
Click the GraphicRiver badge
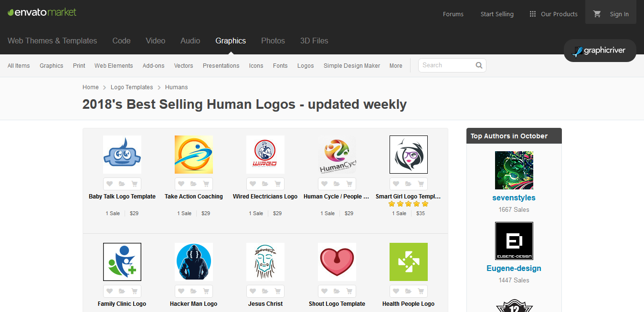(600, 51)
